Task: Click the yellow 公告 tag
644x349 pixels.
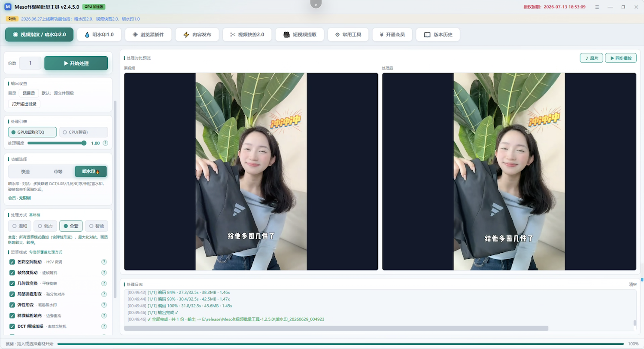Action: tap(12, 19)
